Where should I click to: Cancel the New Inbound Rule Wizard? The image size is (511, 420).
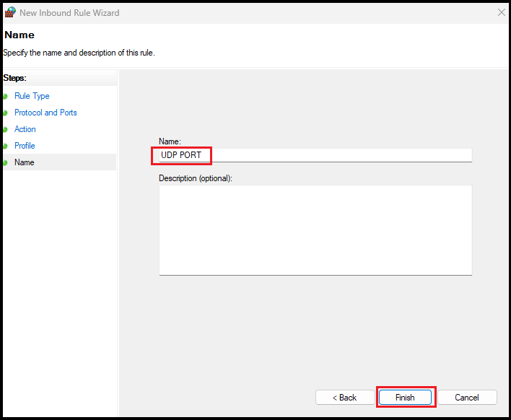click(467, 398)
